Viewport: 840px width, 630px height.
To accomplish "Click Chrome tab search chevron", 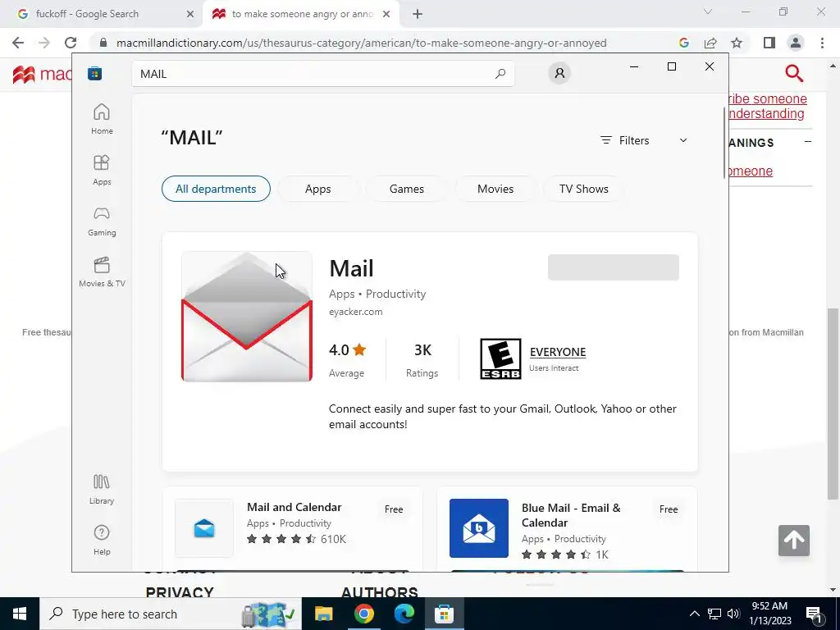I will pyautogui.click(x=708, y=11).
